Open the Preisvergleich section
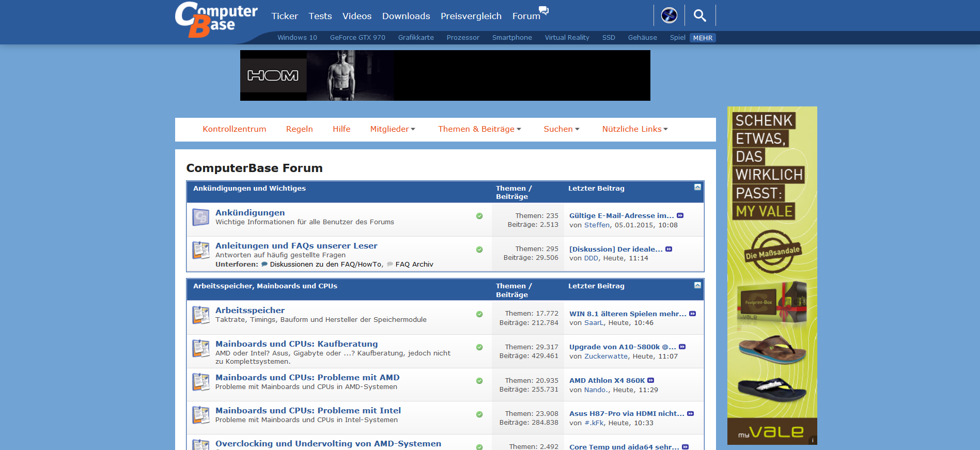Screen dimensions: 980x450 point(471,16)
